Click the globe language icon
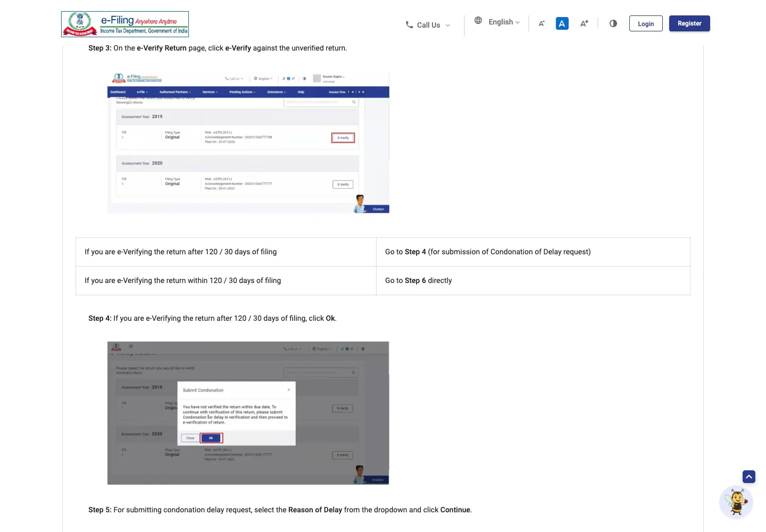Image resolution: width=766 pixels, height=532 pixels. [478, 21]
